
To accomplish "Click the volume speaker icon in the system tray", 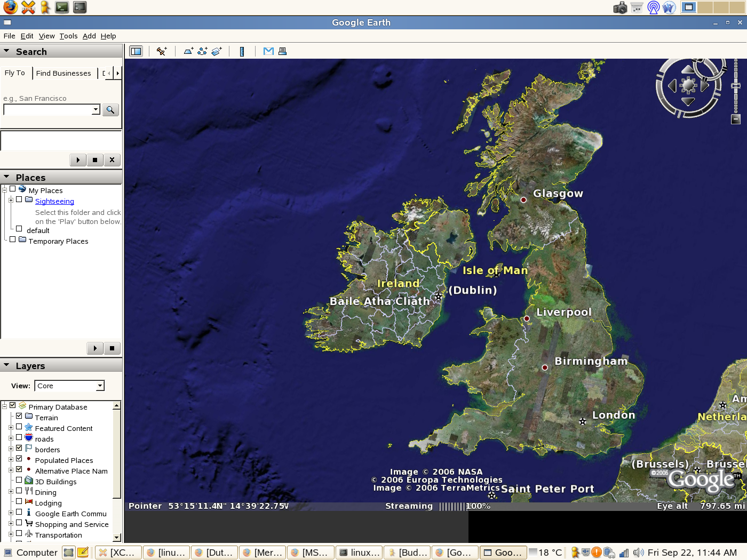I will tap(639, 553).
